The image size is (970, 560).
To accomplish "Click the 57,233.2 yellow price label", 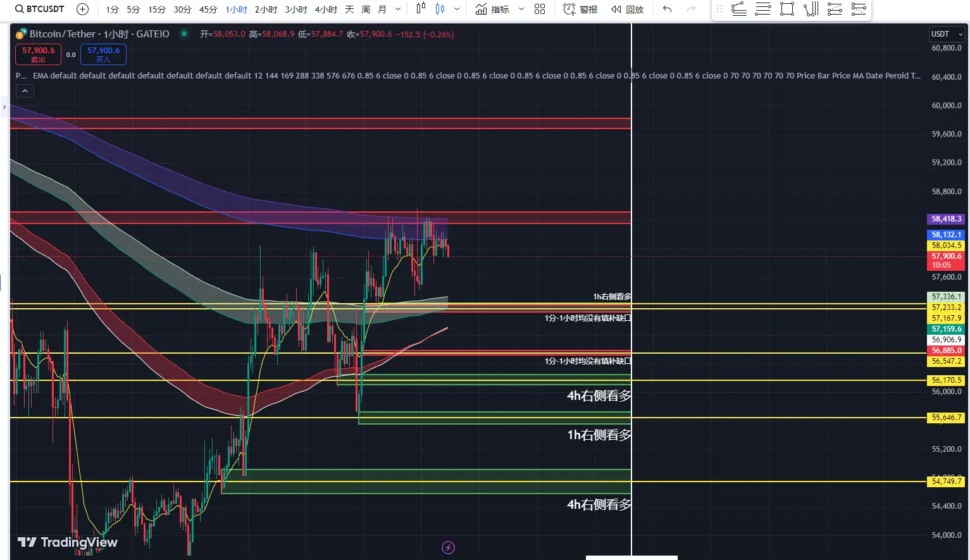I will (x=946, y=308).
